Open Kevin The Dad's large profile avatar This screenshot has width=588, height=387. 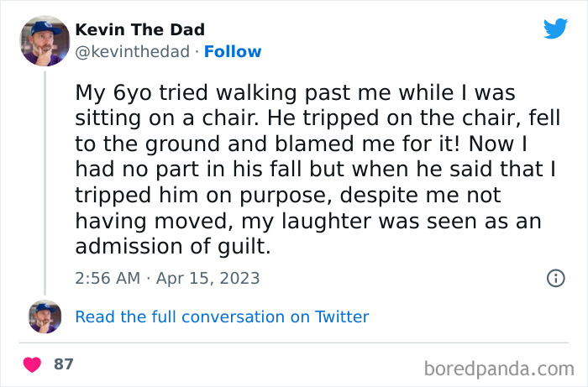(45, 40)
